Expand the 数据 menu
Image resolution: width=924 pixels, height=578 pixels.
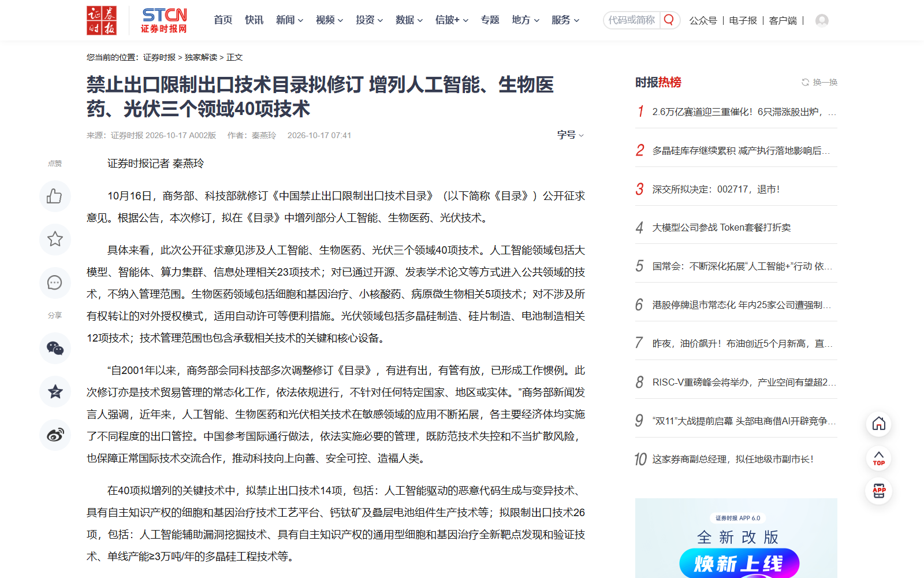coord(409,20)
